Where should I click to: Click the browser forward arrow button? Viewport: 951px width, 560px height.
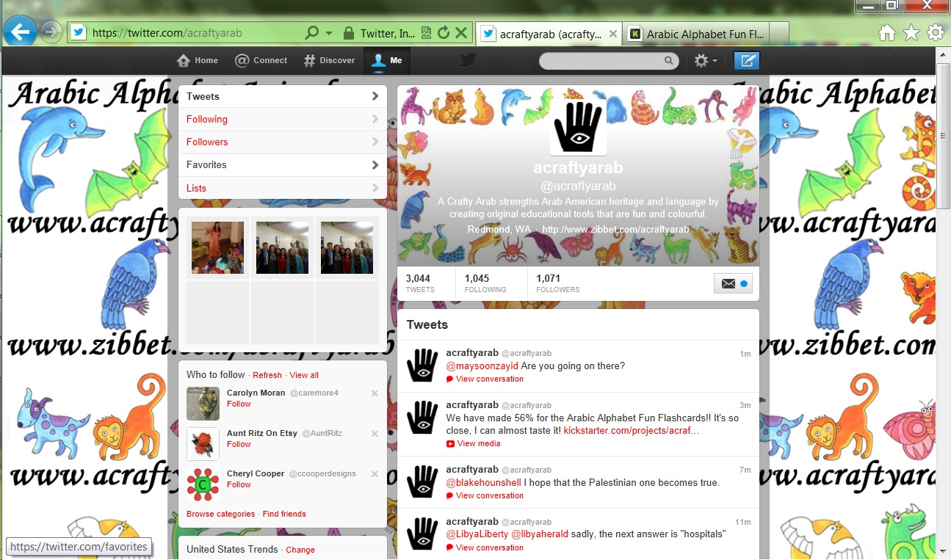[x=51, y=32]
